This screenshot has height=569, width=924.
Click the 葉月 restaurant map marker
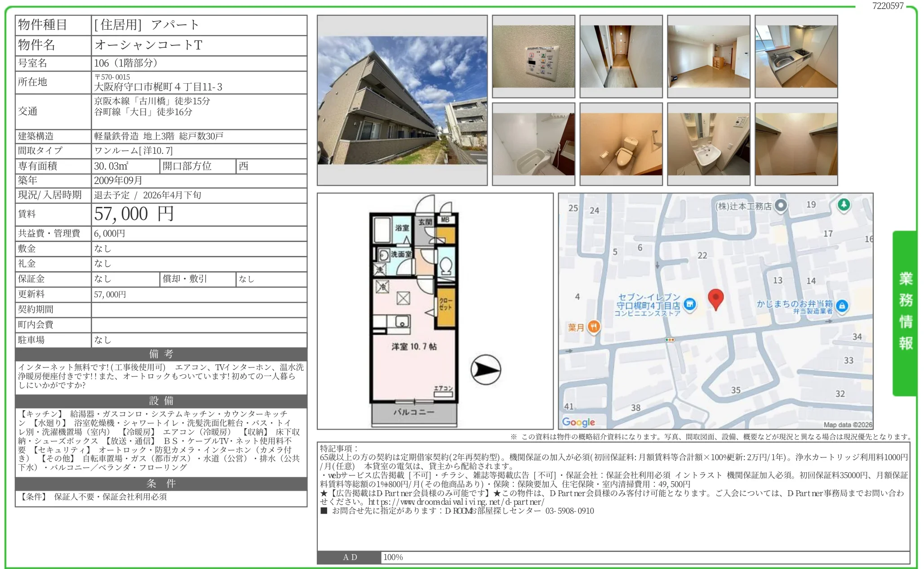594,327
